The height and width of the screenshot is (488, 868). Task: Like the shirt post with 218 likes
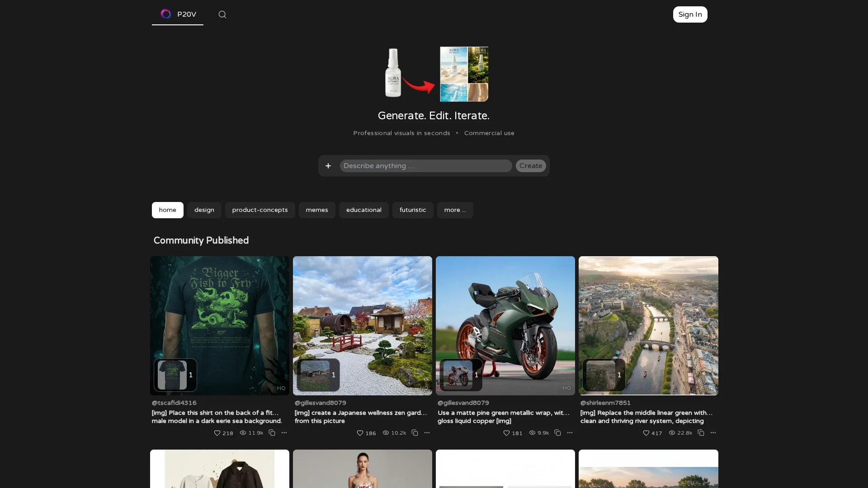pyautogui.click(x=217, y=433)
